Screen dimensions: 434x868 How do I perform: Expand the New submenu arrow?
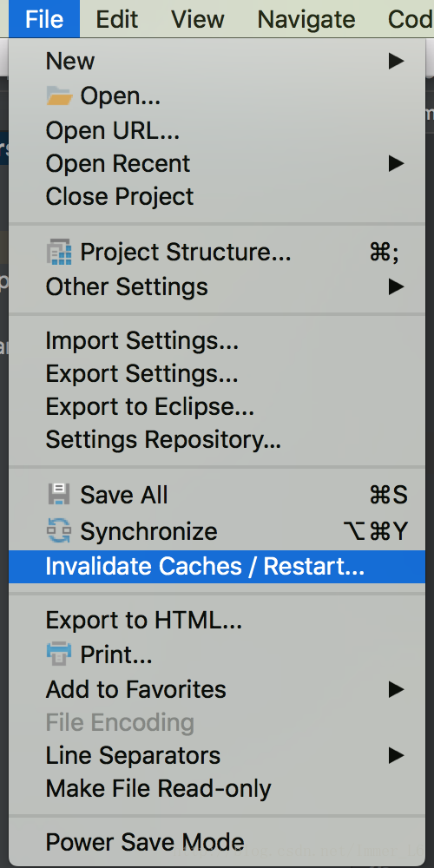click(396, 61)
